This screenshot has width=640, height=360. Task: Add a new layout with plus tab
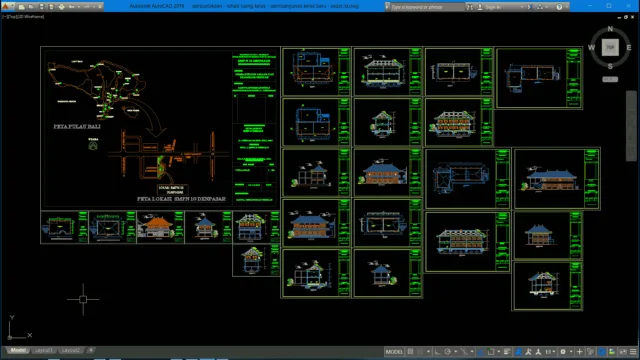click(91, 350)
